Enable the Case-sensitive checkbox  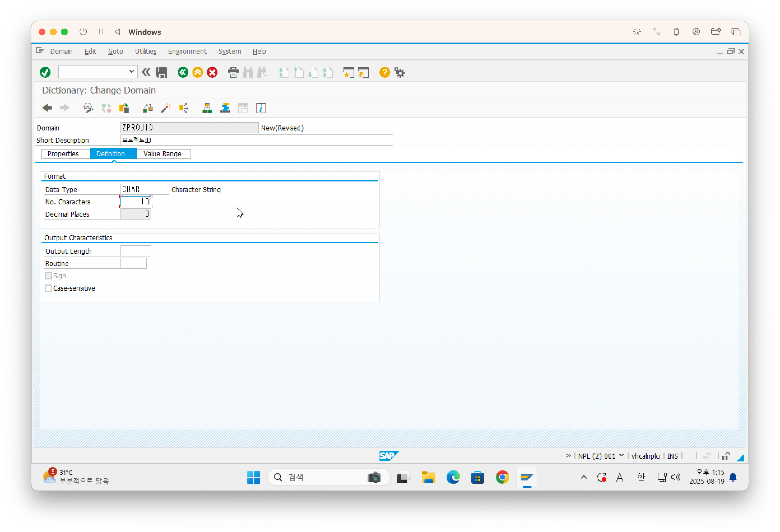(x=48, y=288)
